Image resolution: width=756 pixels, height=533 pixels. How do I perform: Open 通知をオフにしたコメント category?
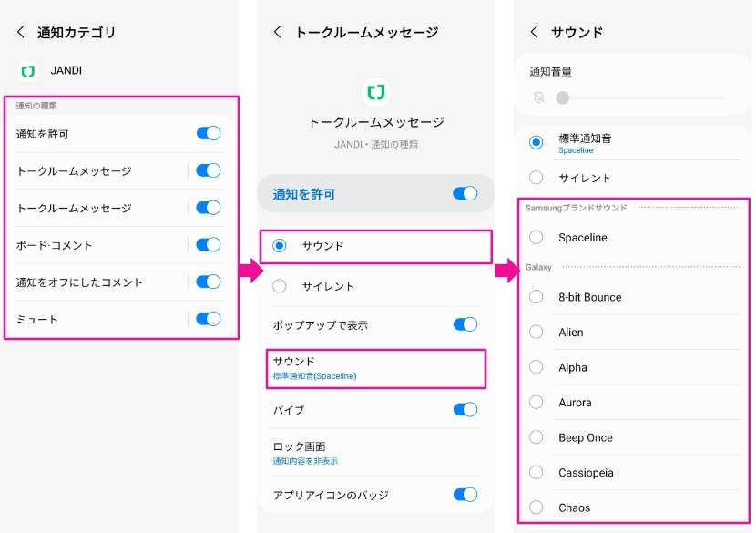click(91, 282)
